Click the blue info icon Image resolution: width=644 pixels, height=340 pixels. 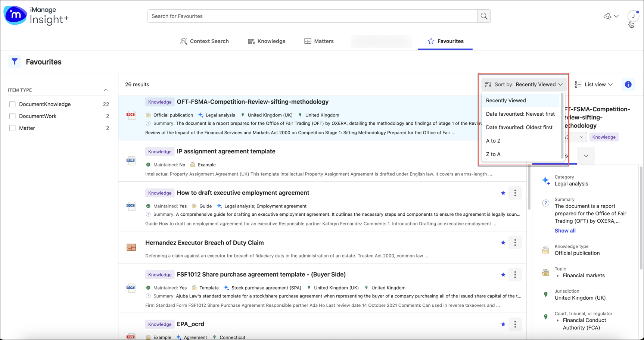(x=628, y=84)
